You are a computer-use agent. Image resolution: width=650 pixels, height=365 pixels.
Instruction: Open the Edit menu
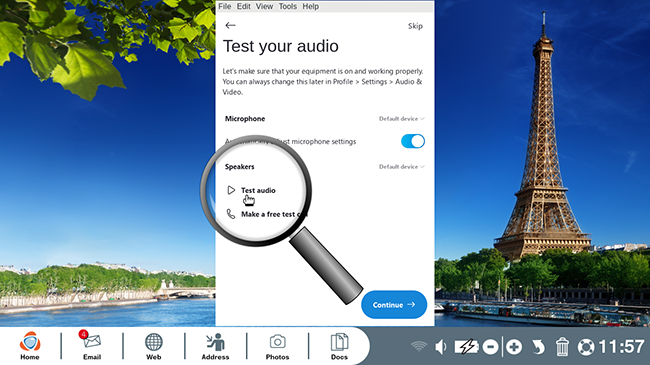243,6
